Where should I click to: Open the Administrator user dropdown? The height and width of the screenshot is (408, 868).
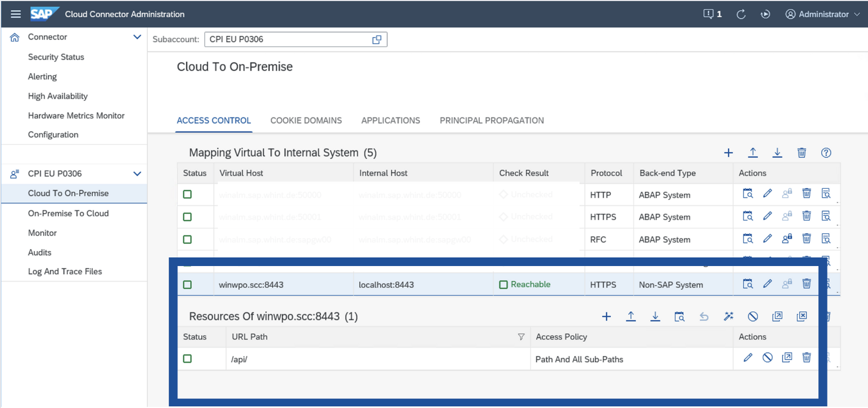click(x=822, y=15)
